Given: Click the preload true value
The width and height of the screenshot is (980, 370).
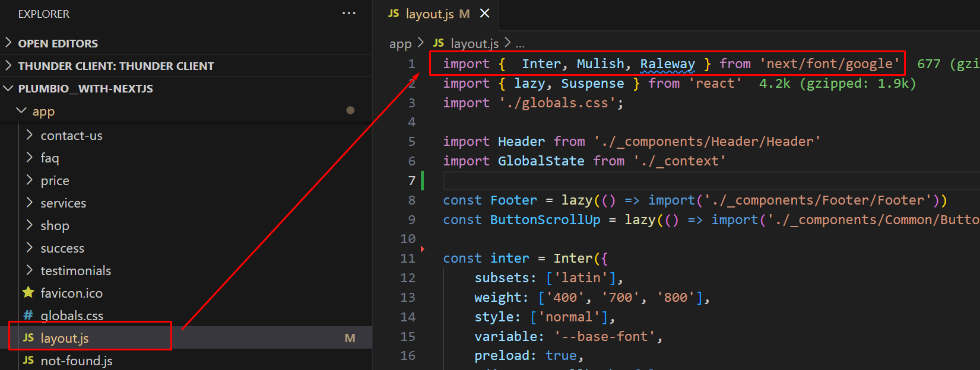Looking at the screenshot, I should click(x=561, y=355).
